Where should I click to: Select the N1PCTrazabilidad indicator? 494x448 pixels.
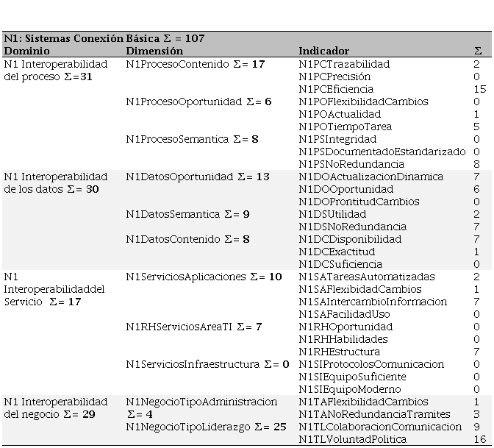click(x=344, y=64)
